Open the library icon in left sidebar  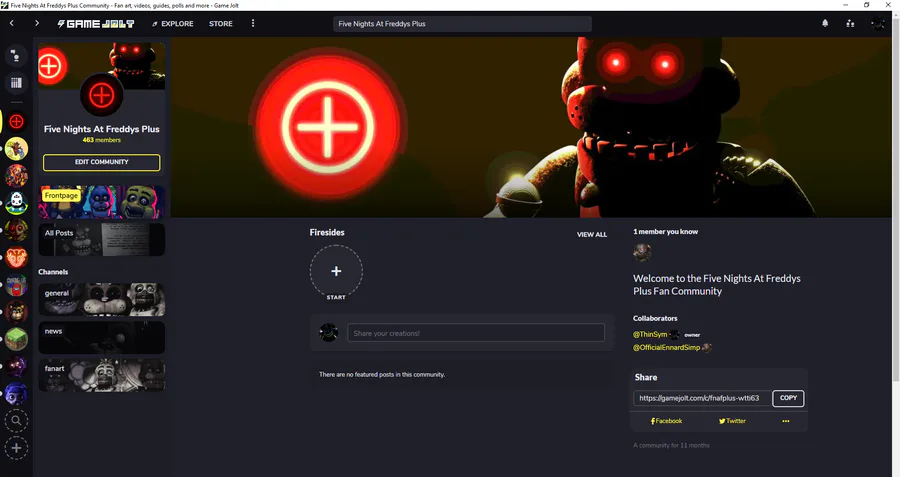click(x=16, y=83)
